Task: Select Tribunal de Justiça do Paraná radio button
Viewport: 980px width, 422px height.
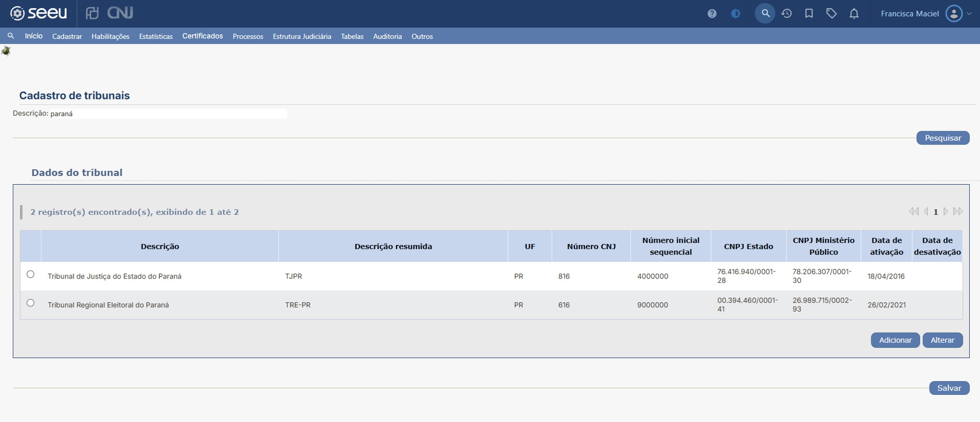Action: coord(31,274)
